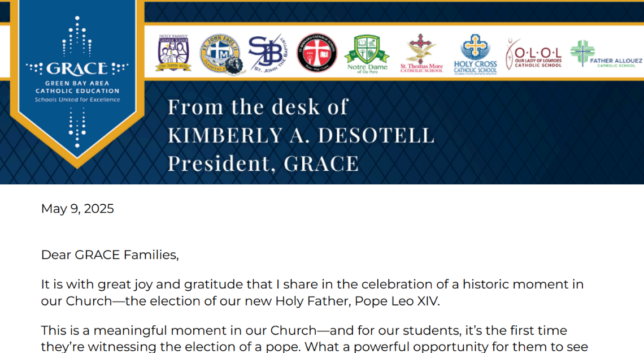The width and height of the screenshot is (644, 353).
Task: Click the date May 9, 2025
Action: 77,209
